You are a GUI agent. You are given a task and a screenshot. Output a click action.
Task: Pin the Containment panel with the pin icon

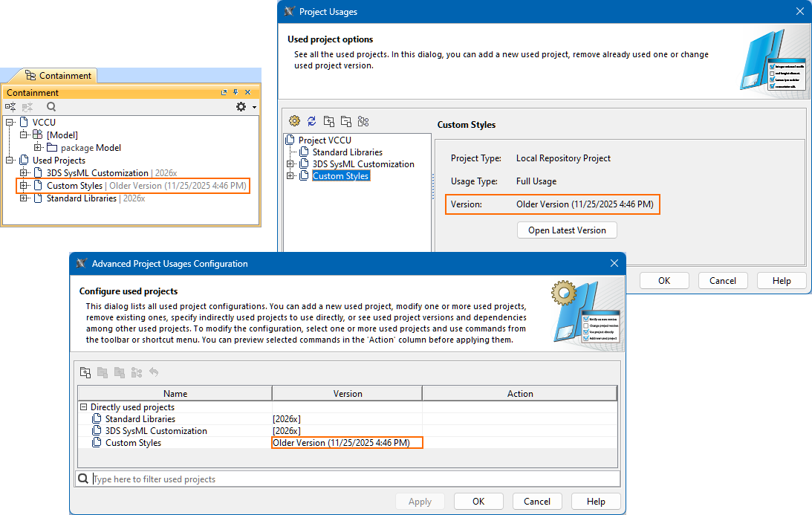coord(236,93)
